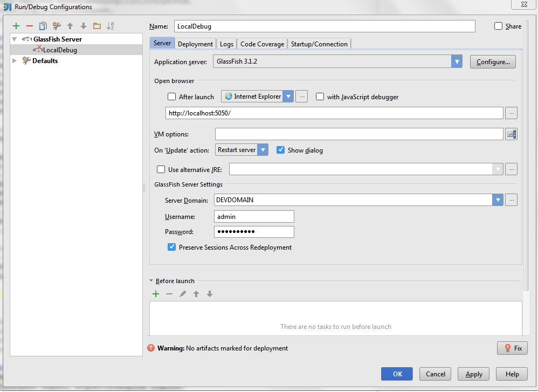Click the Username input field
This screenshot has height=392, width=538.
pos(254,216)
